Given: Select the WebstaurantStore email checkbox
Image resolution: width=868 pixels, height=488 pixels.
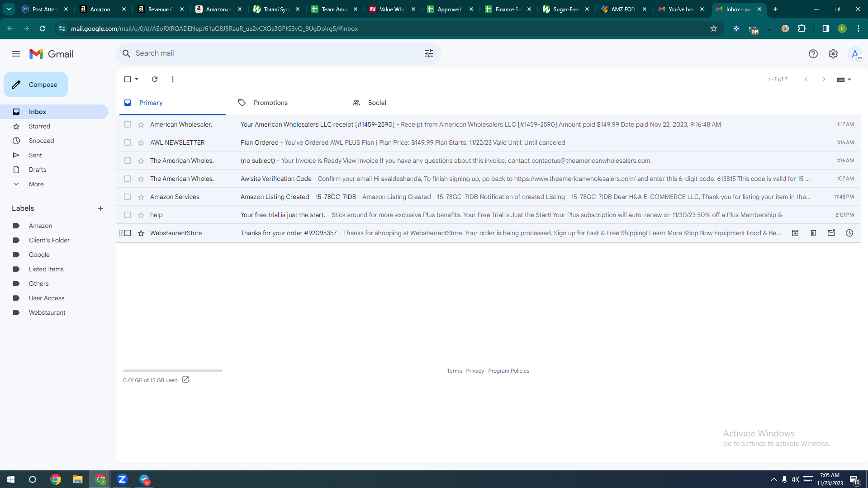Looking at the screenshot, I should [128, 233].
